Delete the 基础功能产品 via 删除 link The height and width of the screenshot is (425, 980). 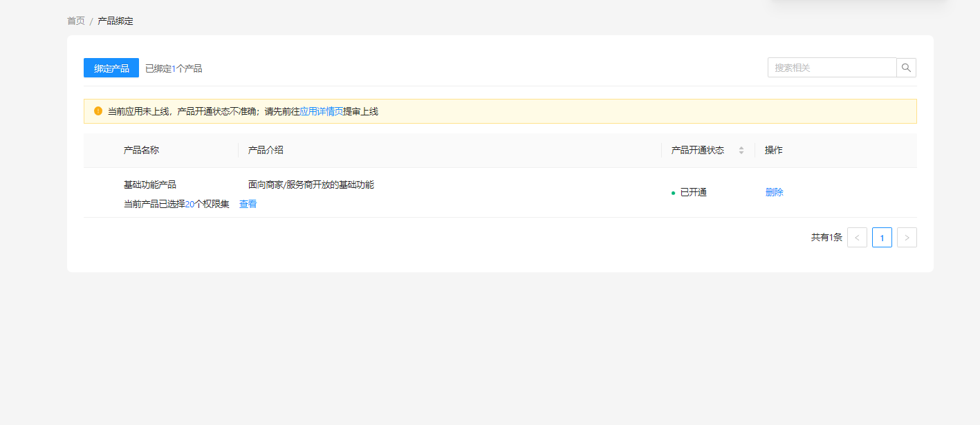[774, 193]
